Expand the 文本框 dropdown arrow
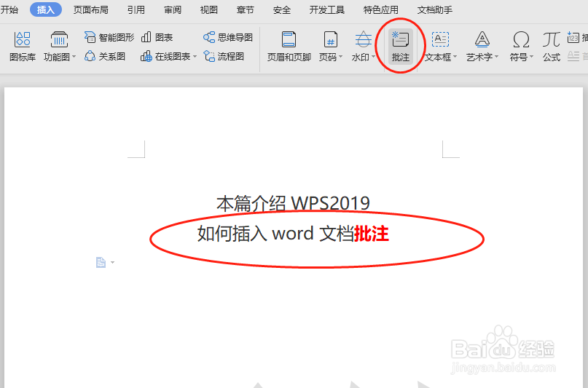 [x=455, y=57]
